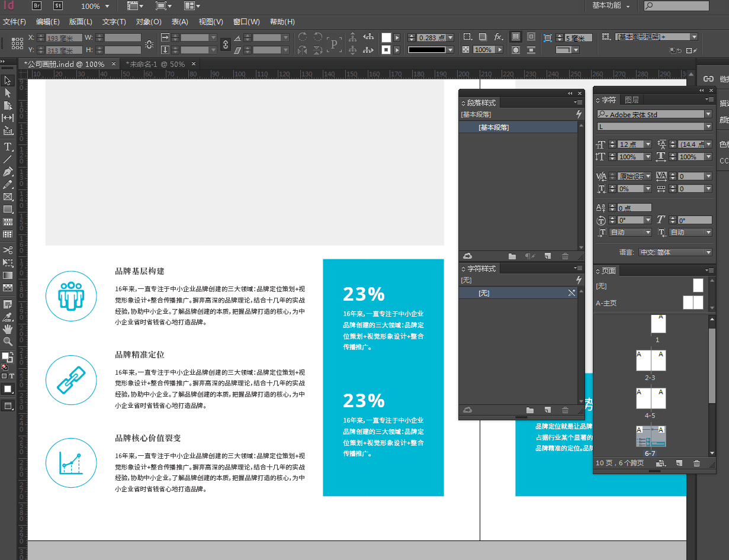Image resolution: width=729 pixels, height=560 pixels.
Task: Toggle fill and stroke swatch in toolbox
Action: [x=7, y=357]
